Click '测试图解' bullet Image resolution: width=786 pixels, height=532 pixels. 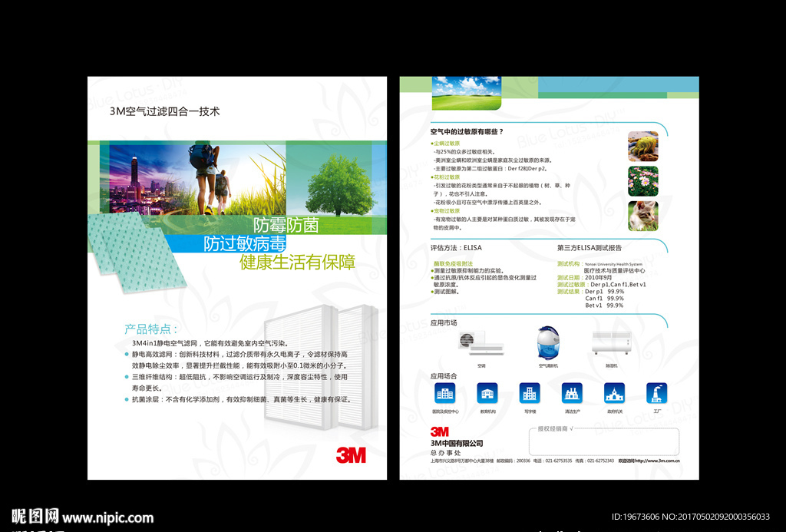(x=446, y=292)
